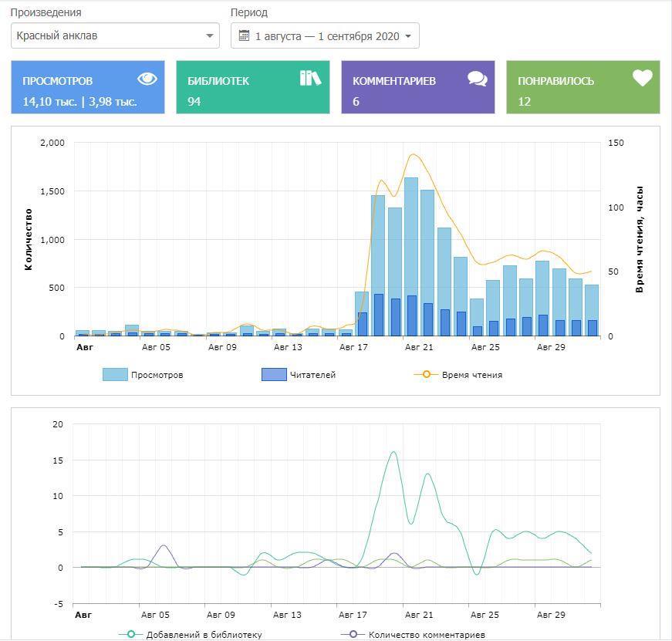Hide Время чтения line via legend text

point(471,375)
